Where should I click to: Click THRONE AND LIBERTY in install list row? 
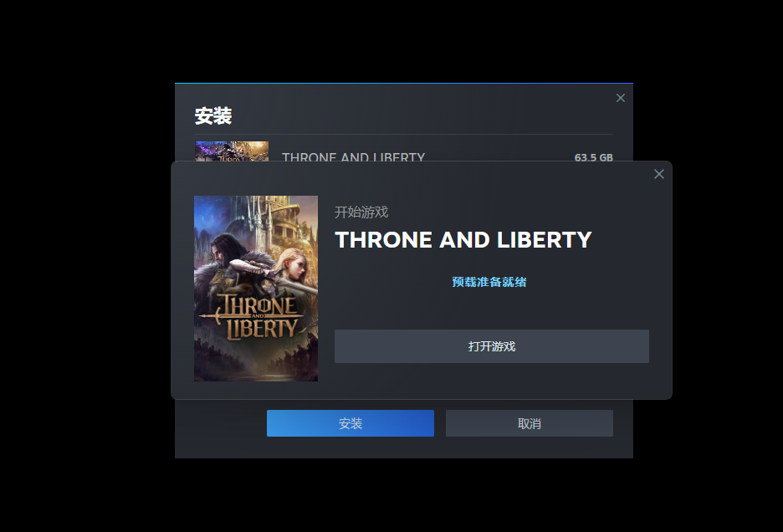[354, 156]
